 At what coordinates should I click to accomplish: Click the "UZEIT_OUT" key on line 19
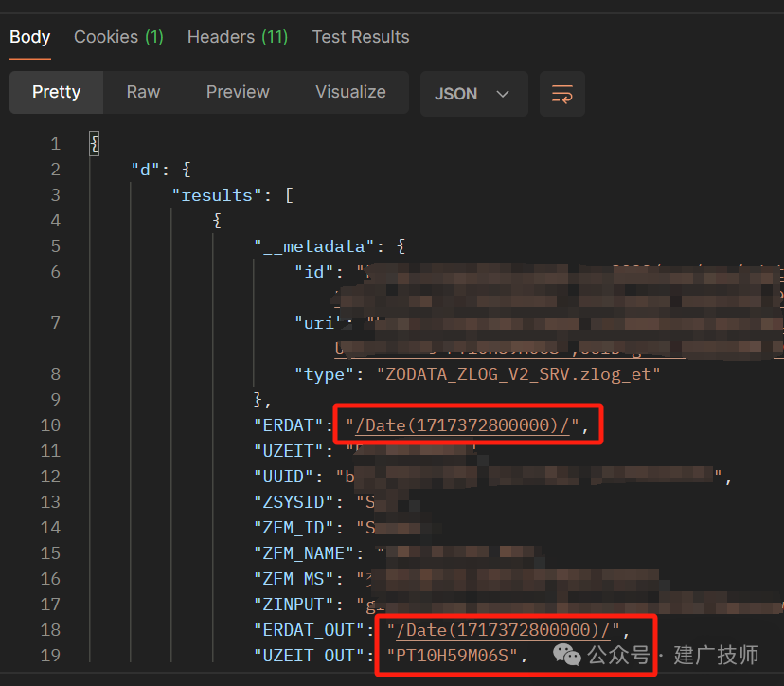(x=309, y=656)
